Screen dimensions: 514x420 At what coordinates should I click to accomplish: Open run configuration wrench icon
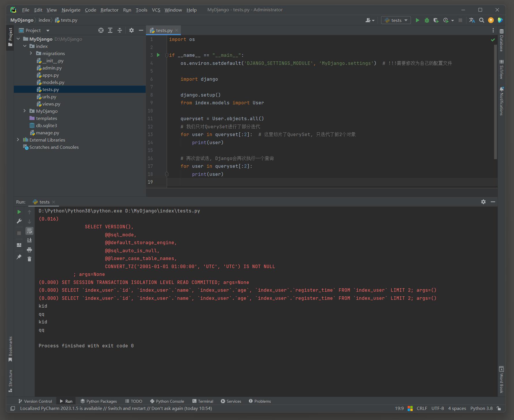coord(19,221)
